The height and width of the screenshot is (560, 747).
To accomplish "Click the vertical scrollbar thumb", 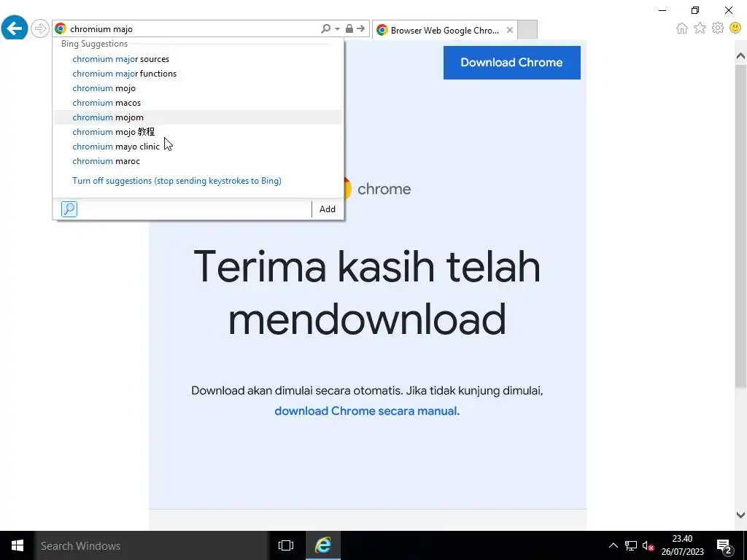I will pos(740,227).
